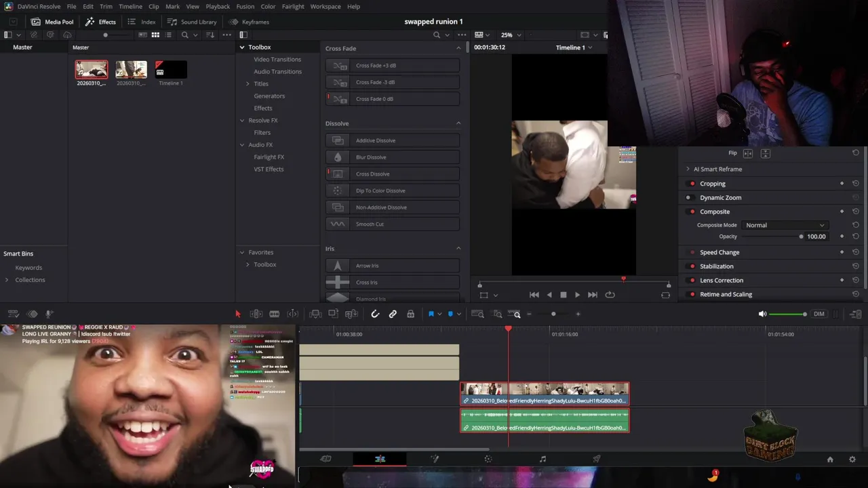Screen dimensions: 868x488
Task: Open the Fusion page icon
Action: (435, 459)
